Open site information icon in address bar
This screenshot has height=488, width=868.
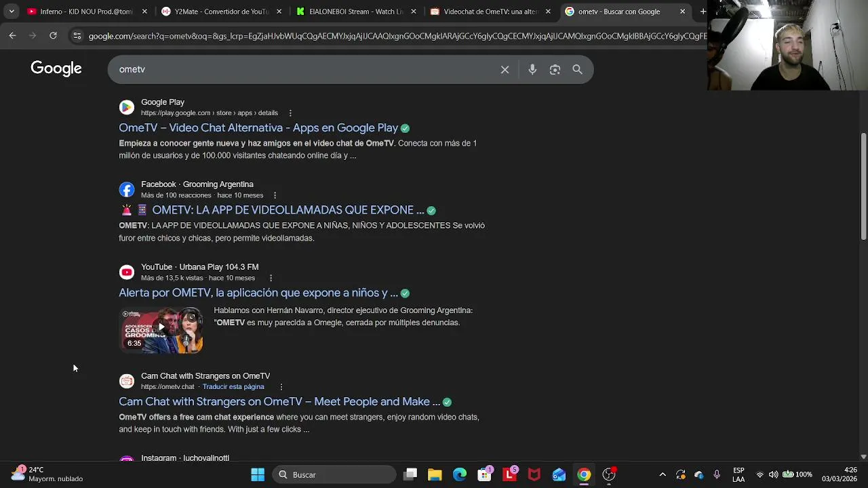[77, 36]
